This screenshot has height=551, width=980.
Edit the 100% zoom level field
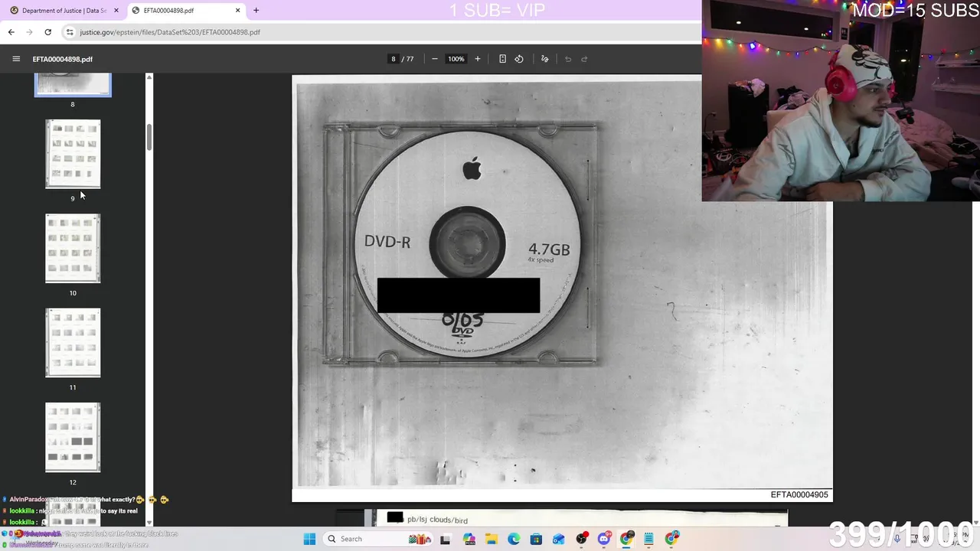coord(456,59)
